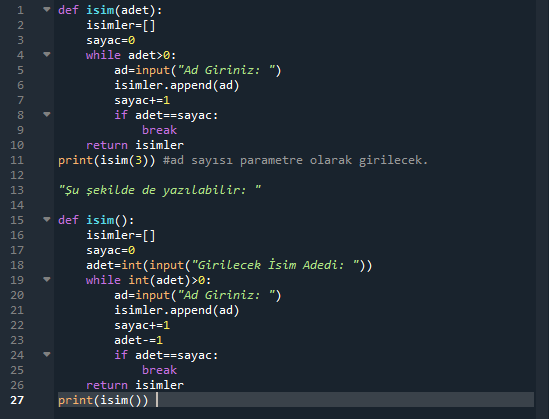549x419 pixels.
Task: Click 'isimler.append(ad)' on line 6
Action: 177,85
